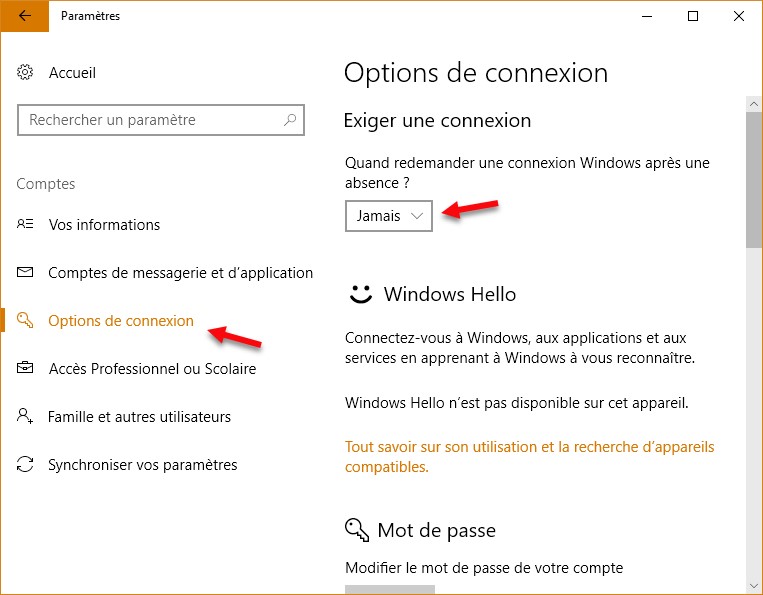The width and height of the screenshot is (763, 595).
Task: Click the envelope icon for messaging accounts
Action: pyautogui.click(x=26, y=273)
